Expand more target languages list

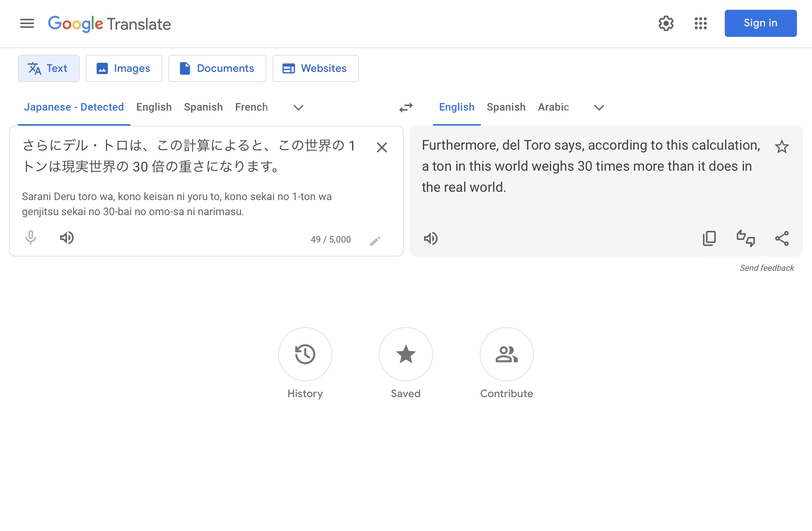[x=599, y=108]
